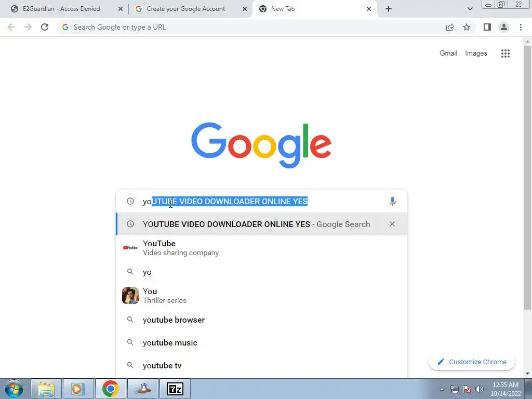This screenshot has height=399, width=532.
Task: Open the Windows Start menu
Action: click(x=14, y=389)
